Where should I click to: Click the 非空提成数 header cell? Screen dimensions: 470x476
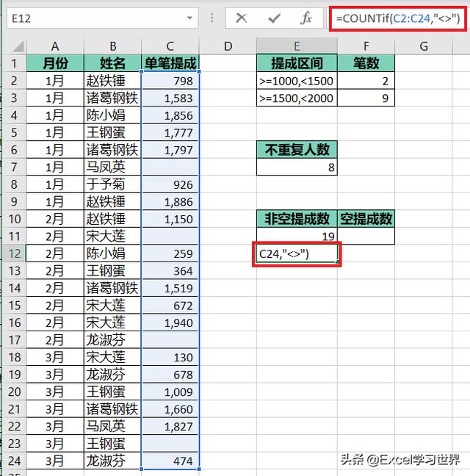[x=297, y=219]
